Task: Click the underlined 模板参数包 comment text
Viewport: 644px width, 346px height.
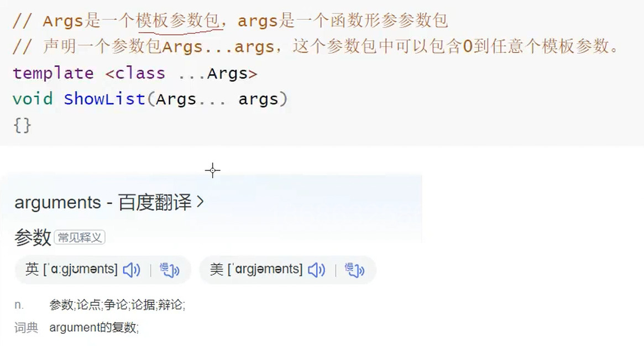Action: [x=178, y=20]
